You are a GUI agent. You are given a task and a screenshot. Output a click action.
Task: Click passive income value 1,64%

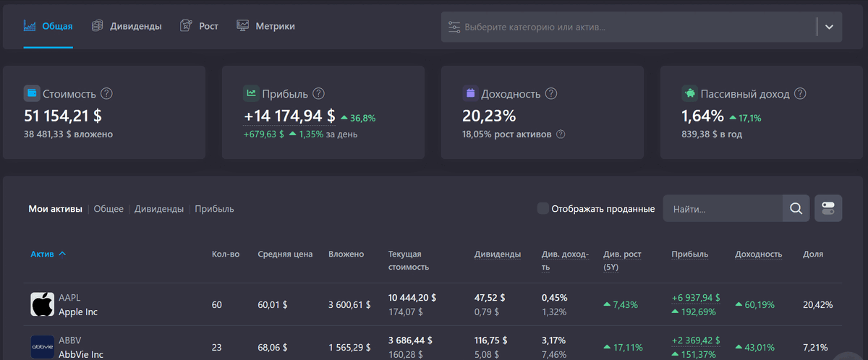[702, 116]
